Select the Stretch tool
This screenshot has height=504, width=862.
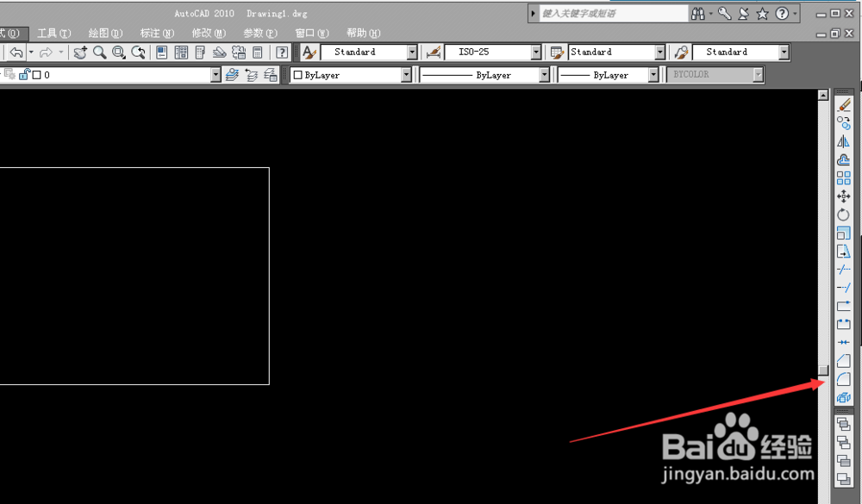tap(844, 252)
